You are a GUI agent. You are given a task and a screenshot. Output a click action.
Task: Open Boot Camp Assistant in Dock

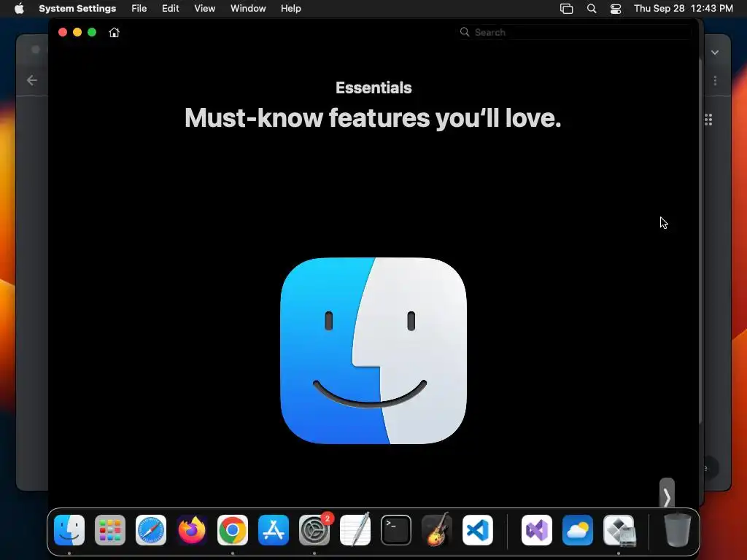click(x=619, y=530)
